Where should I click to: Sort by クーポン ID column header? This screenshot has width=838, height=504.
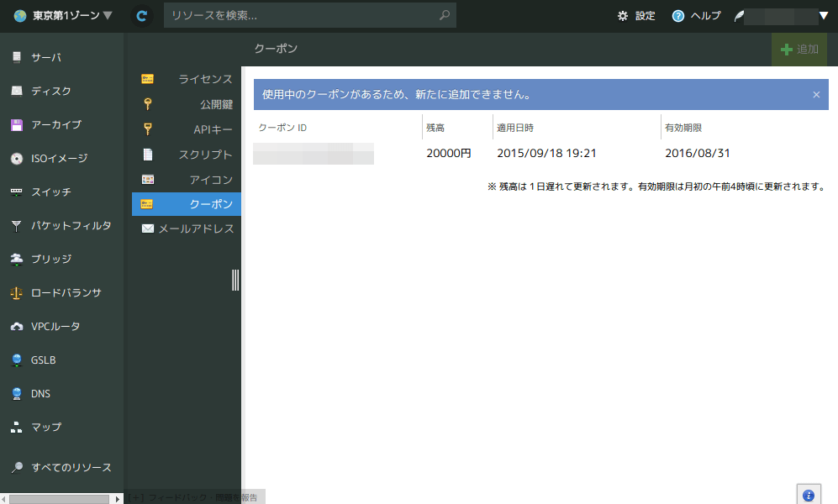[x=282, y=128]
